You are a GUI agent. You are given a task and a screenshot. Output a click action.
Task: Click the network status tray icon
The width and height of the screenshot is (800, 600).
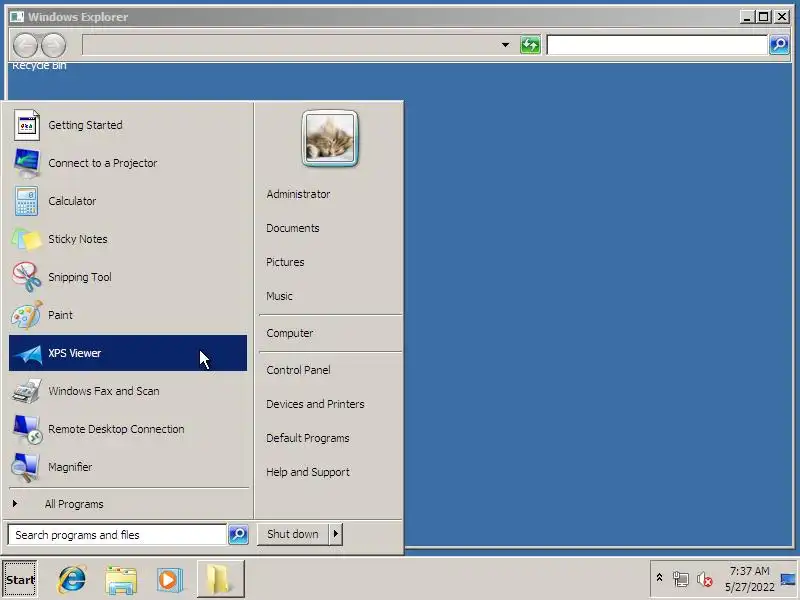click(680, 579)
